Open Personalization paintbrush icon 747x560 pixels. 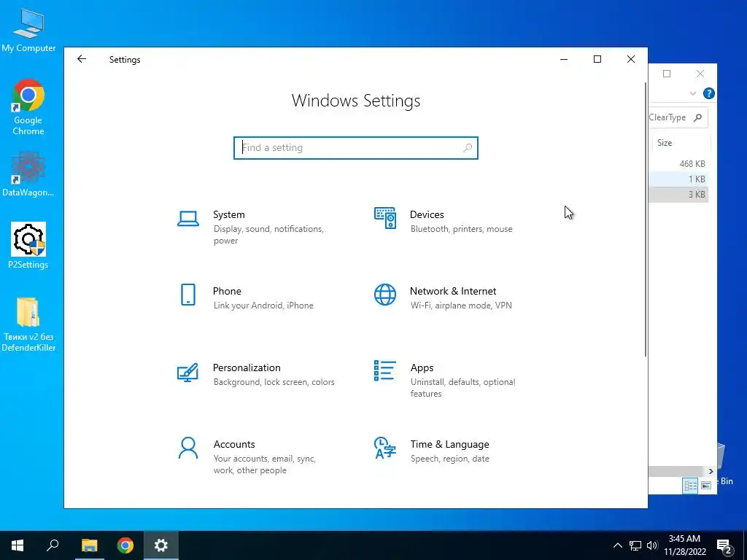coord(187,372)
